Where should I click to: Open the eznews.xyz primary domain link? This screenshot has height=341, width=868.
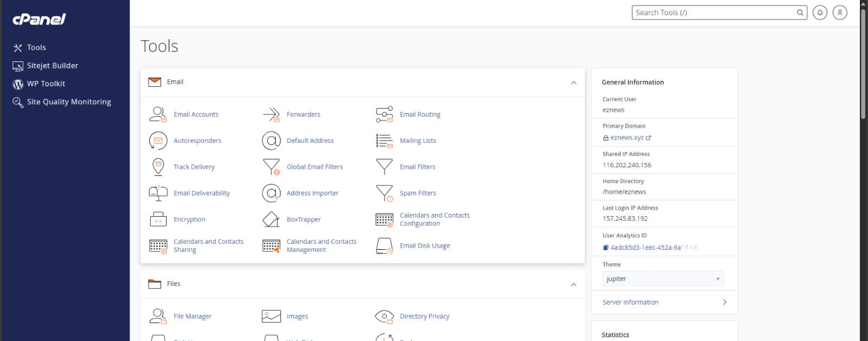(627, 138)
